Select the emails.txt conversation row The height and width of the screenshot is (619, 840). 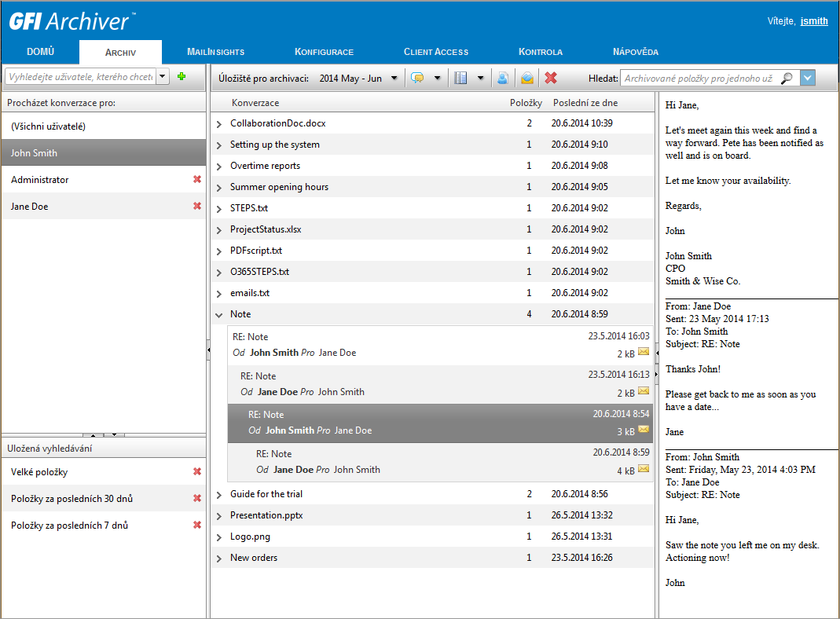pyautogui.click(x=432, y=293)
